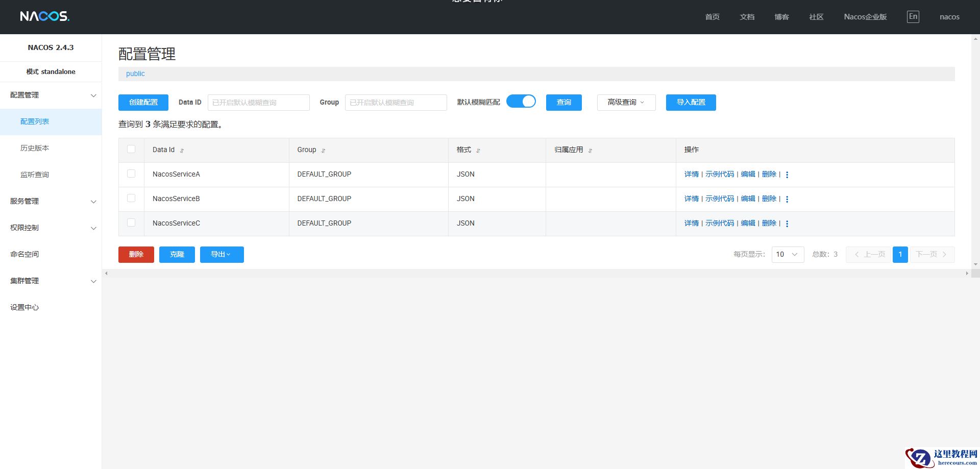Open more actions for NacosServiceB row

click(x=787, y=199)
